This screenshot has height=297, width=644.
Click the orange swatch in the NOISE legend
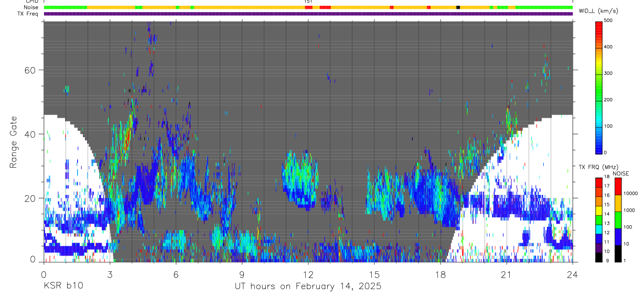click(x=618, y=203)
